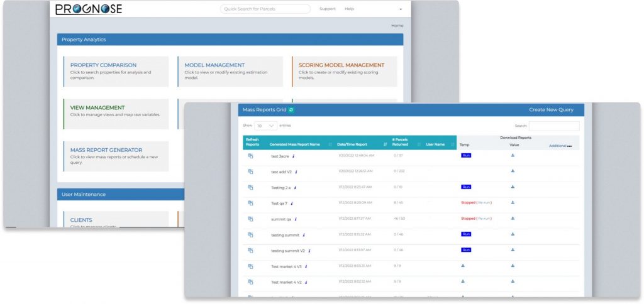
Task: Download Value report for test add V2
Action: [x=513, y=171]
